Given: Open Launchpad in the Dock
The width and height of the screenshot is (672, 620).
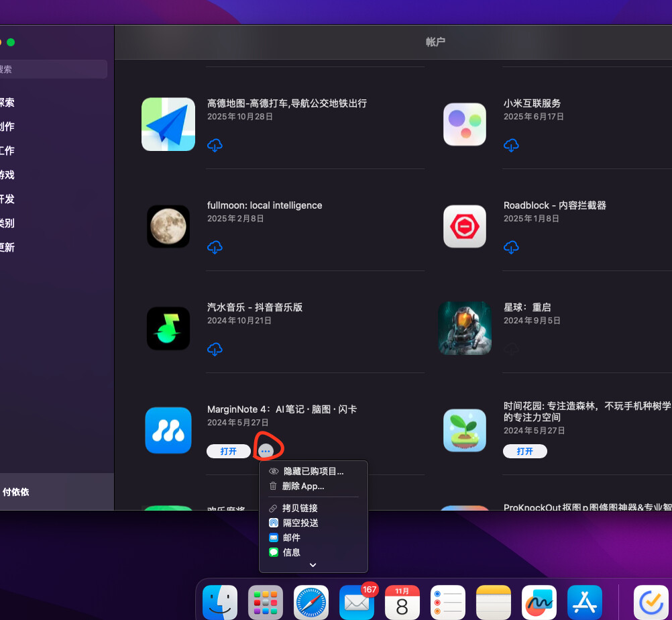Looking at the screenshot, I should 266,602.
